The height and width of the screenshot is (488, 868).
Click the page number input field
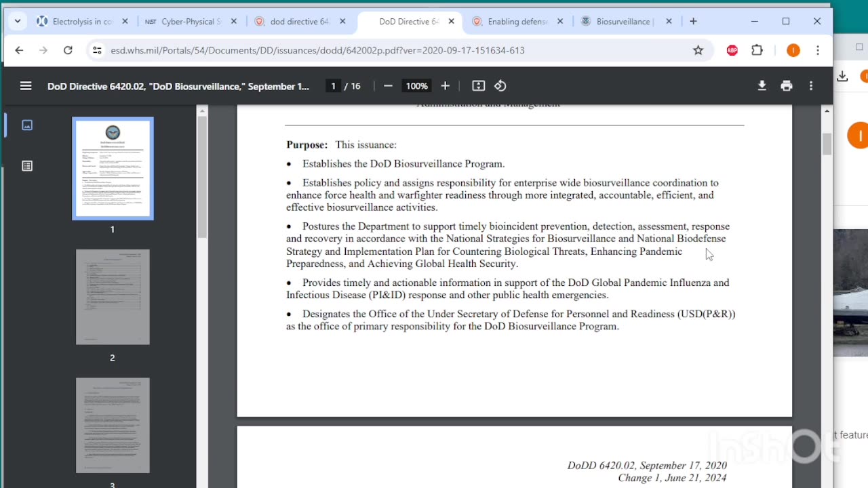coord(333,86)
